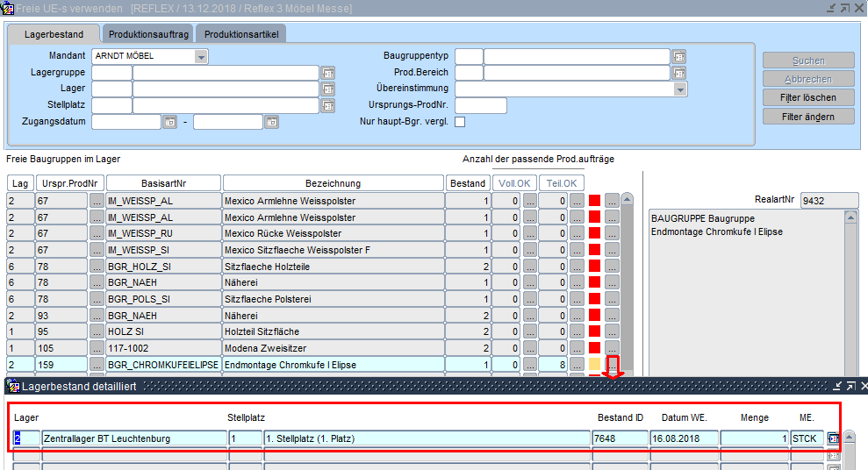
Task: Click detail icon in Zentrallager stock row
Action: pos(834,438)
